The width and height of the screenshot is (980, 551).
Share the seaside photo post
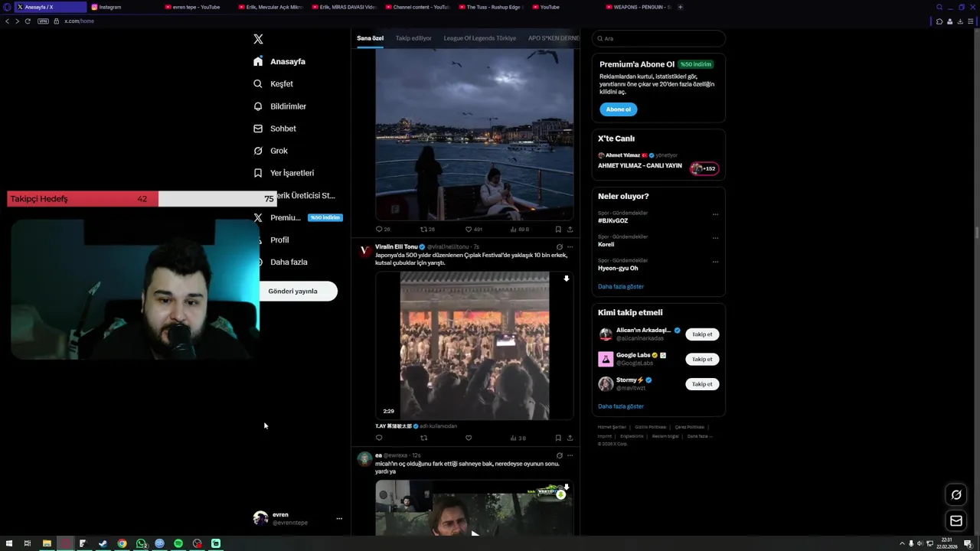click(570, 229)
